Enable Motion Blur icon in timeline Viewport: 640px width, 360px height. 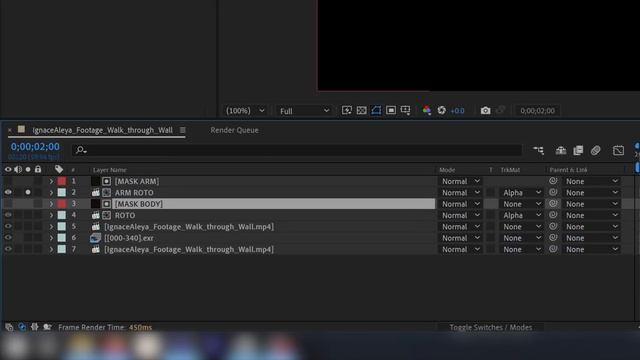click(596, 150)
